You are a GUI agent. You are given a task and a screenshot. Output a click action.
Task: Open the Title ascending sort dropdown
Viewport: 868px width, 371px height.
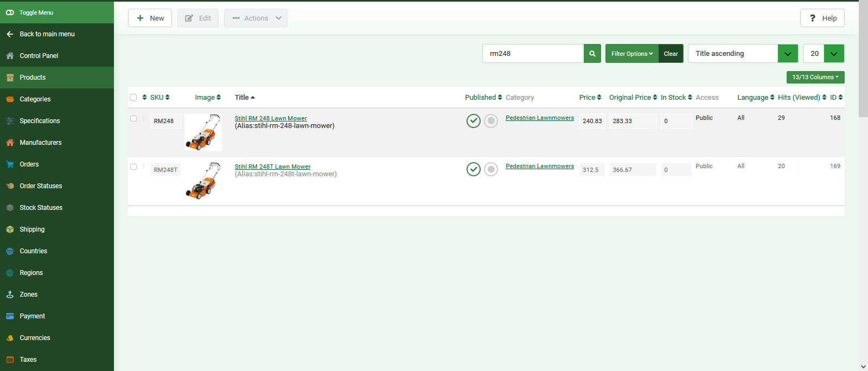pos(743,54)
